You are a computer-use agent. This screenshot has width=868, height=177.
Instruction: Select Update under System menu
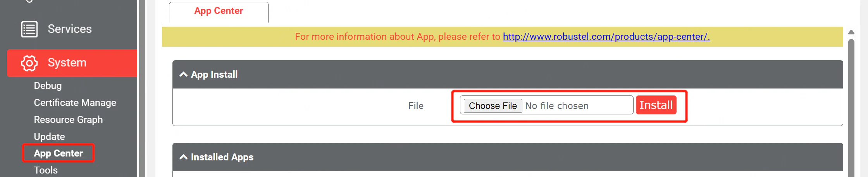[x=49, y=137]
